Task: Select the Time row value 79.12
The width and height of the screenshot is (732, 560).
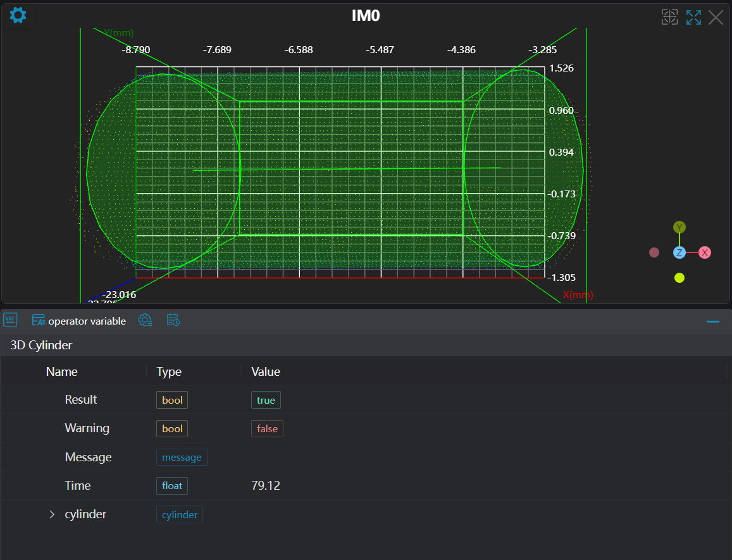Action: tap(266, 485)
